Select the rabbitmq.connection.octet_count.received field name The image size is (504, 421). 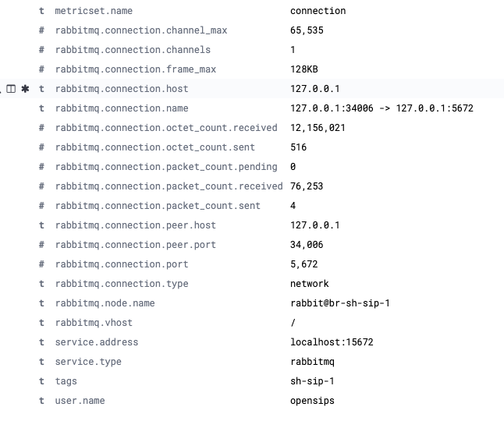pos(166,128)
